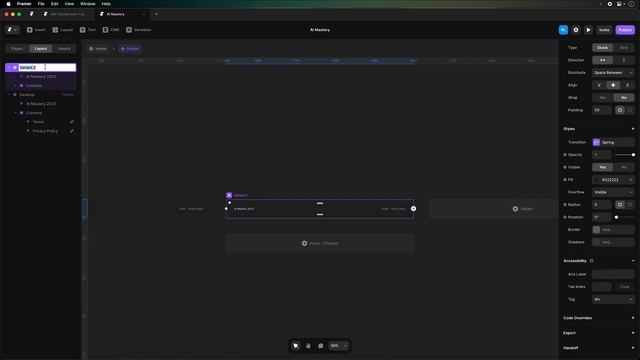
Task: Set layout Type to Stack
Action: tap(602, 48)
